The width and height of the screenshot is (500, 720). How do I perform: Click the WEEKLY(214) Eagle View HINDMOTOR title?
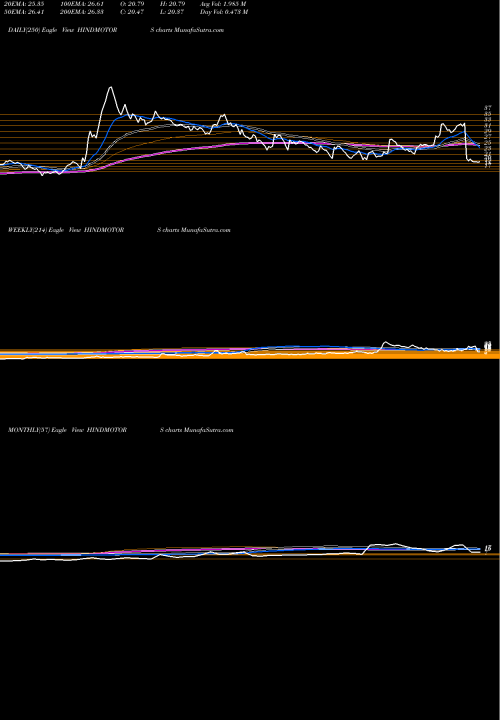[x=66, y=230]
